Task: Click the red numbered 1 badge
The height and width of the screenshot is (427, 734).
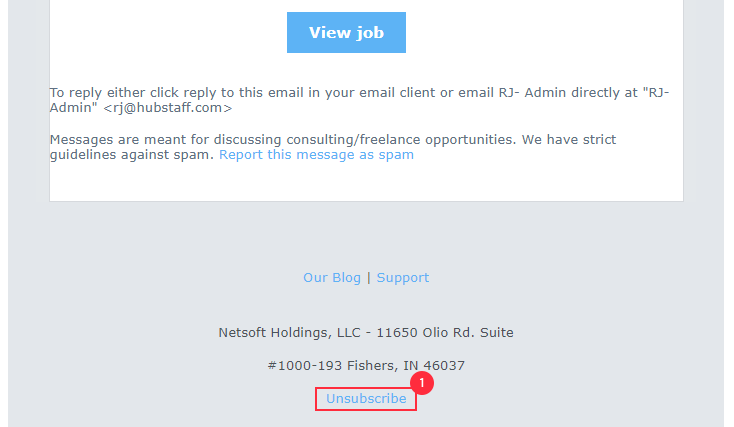Action: coord(422,383)
